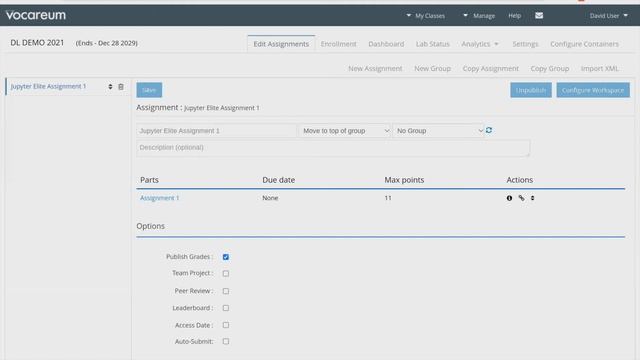Click the Save button
This screenshot has height=360, width=640.
149,90
